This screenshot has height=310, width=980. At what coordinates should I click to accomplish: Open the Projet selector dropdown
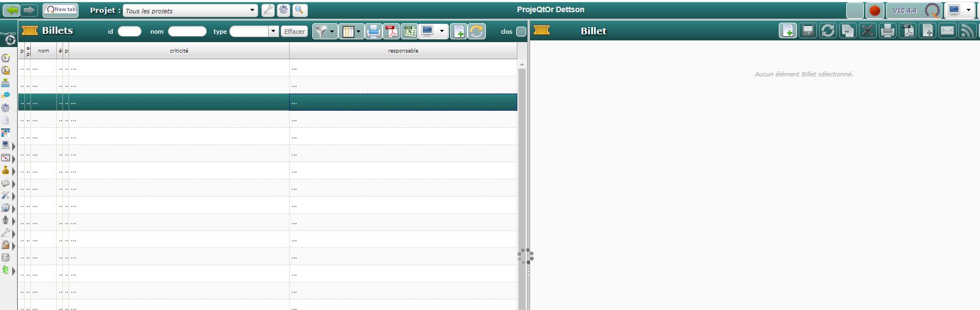[x=252, y=11]
